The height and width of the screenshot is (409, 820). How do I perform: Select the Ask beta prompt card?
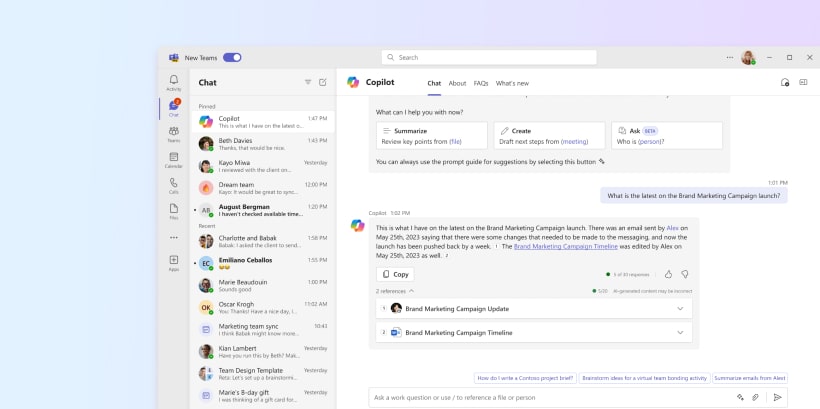[667, 136]
